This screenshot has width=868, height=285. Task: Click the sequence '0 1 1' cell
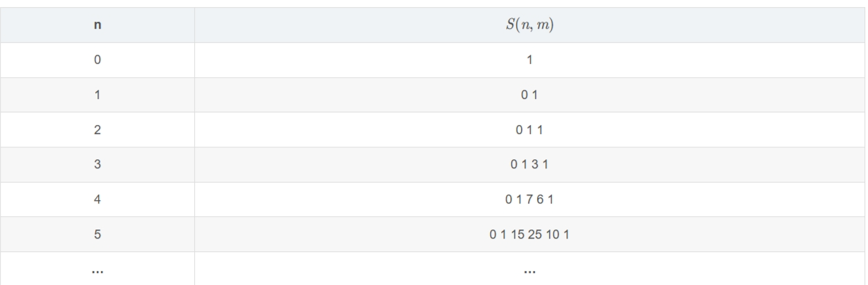coord(529,130)
